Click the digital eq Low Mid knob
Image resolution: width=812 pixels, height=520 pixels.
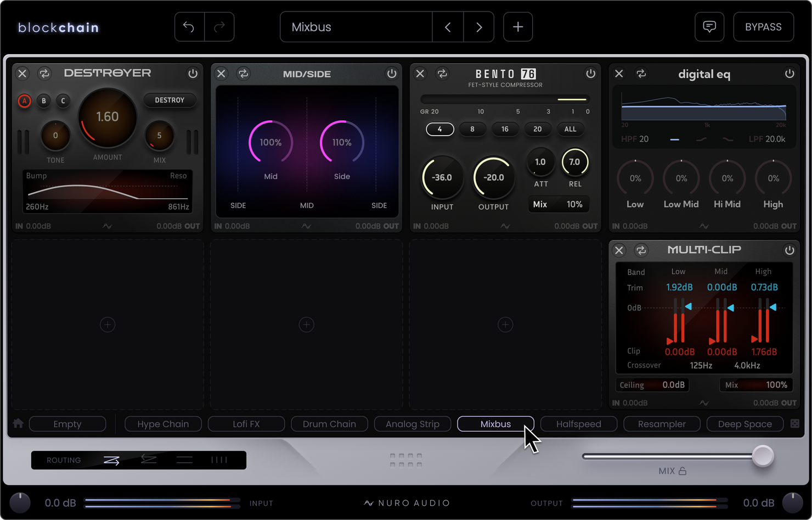(681, 178)
